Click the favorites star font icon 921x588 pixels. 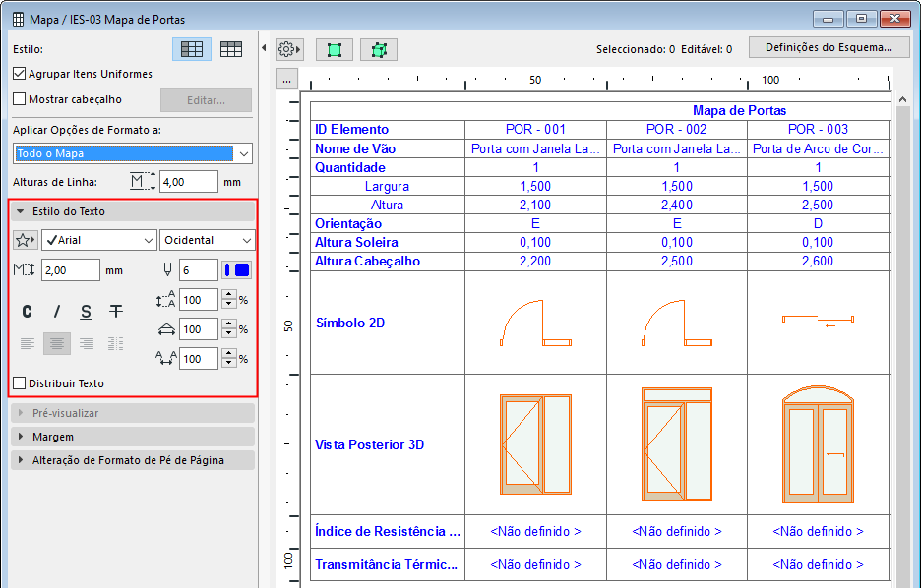27,240
